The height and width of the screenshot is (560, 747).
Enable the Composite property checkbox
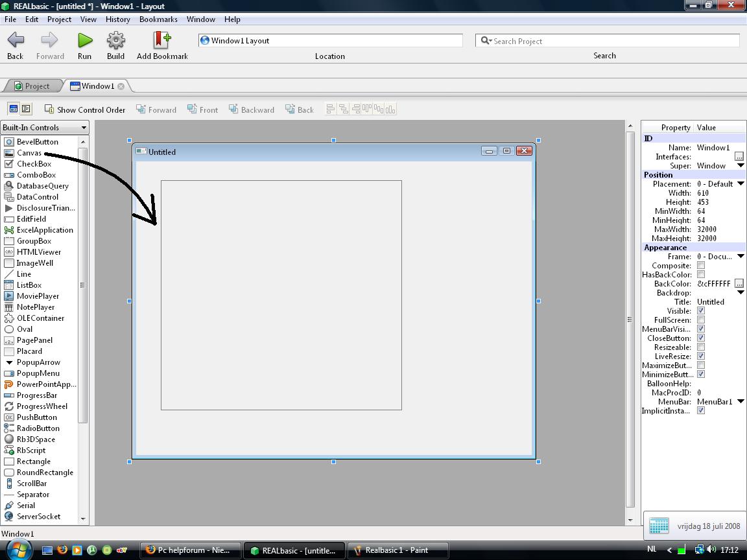[702, 265]
